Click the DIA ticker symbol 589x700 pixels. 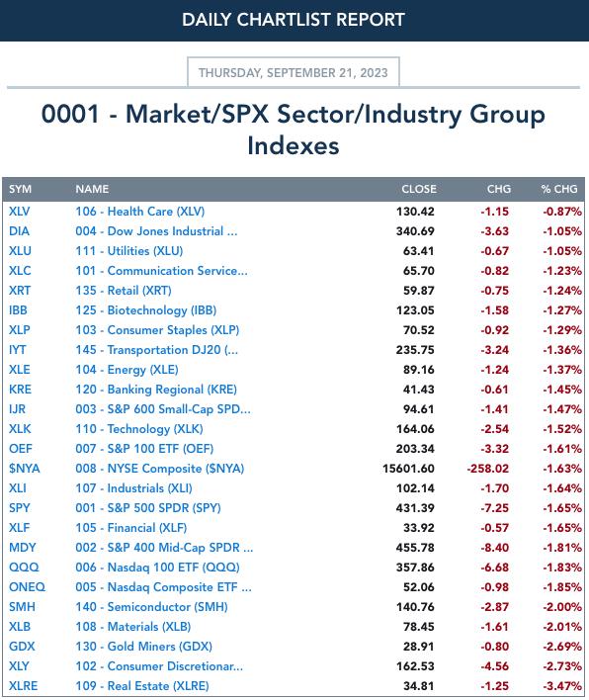[19, 231]
